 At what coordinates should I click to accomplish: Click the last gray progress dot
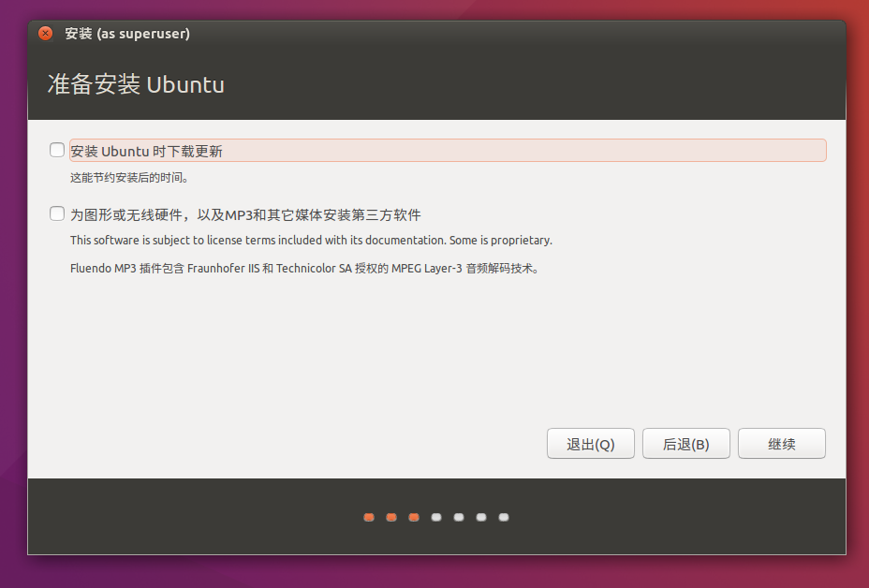pyautogui.click(x=503, y=516)
